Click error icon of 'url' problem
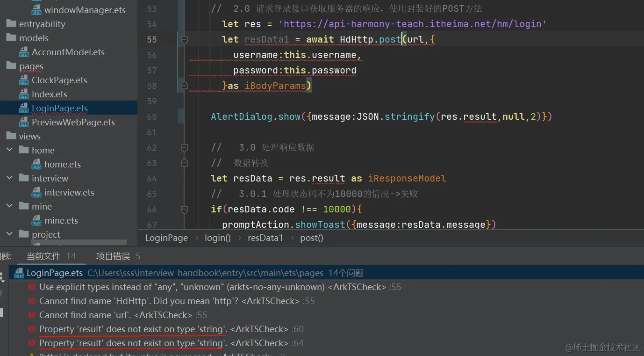 click(x=32, y=315)
